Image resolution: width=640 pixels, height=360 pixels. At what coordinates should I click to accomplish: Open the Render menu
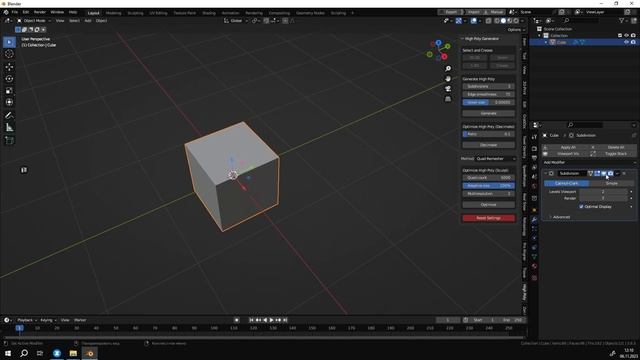pos(40,12)
